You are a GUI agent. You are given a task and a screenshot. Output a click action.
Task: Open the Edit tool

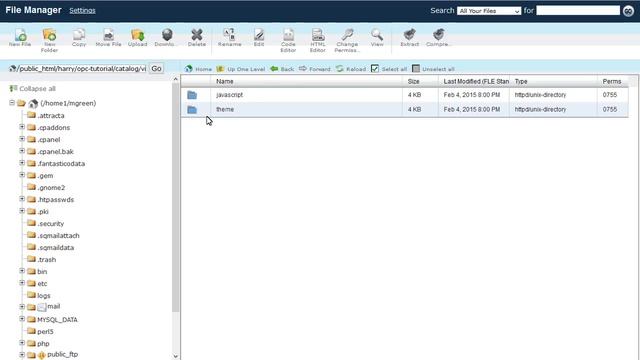pos(259,38)
